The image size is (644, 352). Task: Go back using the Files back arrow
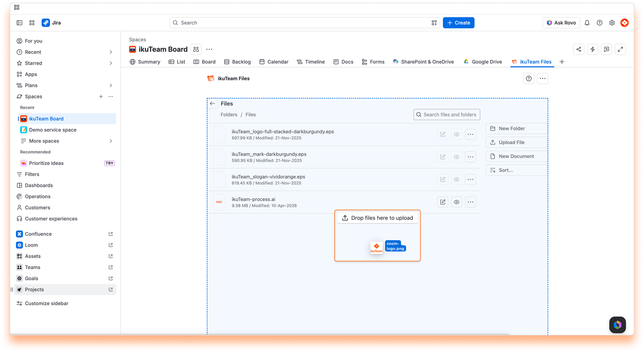pyautogui.click(x=212, y=103)
